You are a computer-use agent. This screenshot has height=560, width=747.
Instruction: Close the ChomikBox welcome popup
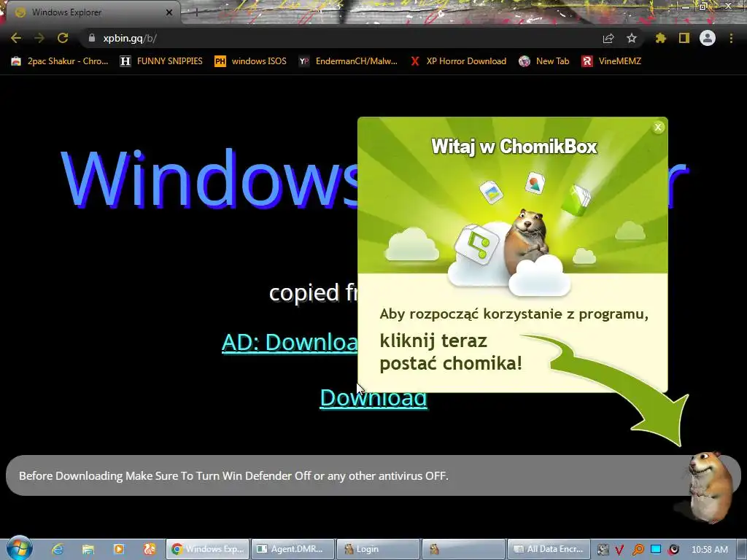click(658, 127)
